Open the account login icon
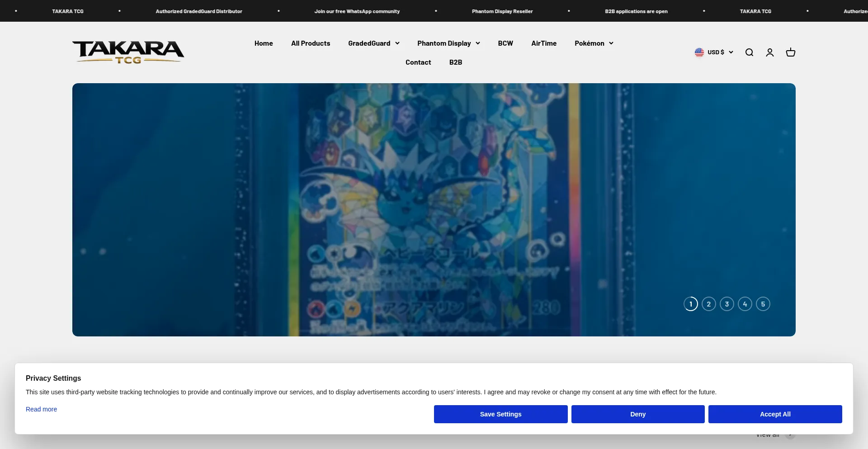 tap(770, 52)
